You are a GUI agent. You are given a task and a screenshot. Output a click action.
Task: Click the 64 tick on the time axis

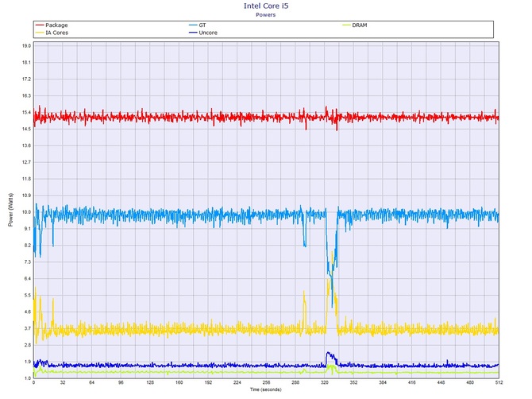click(x=91, y=382)
